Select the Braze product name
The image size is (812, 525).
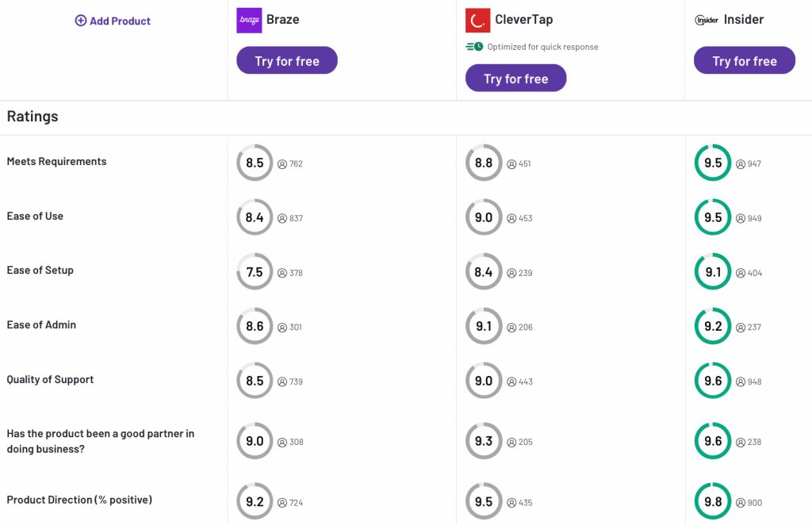click(x=282, y=20)
